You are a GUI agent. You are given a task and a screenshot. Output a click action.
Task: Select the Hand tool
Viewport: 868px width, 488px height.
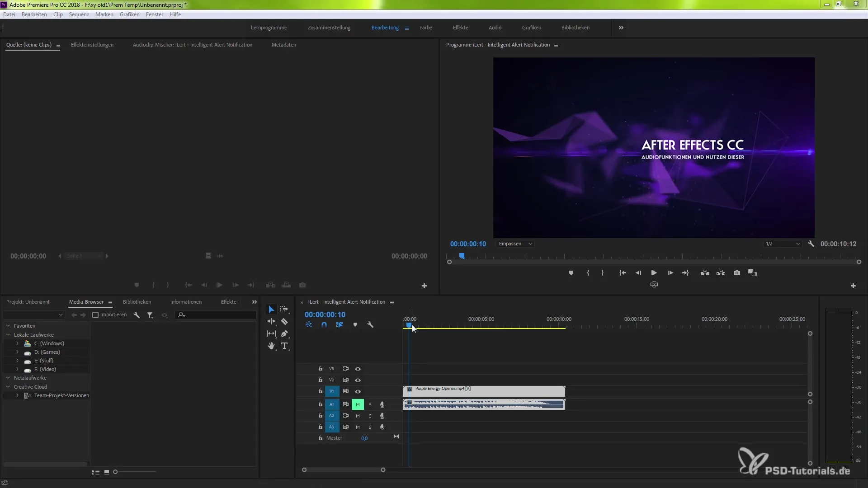point(271,346)
